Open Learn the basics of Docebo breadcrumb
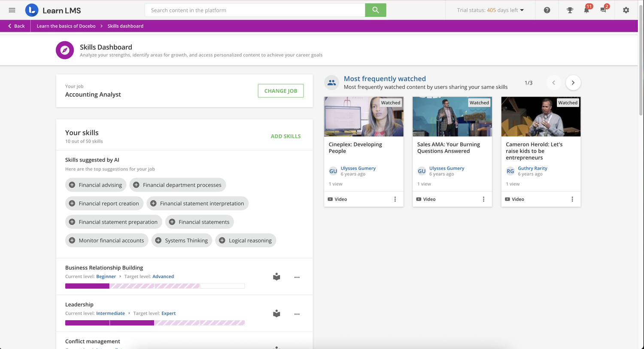 (66, 26)
